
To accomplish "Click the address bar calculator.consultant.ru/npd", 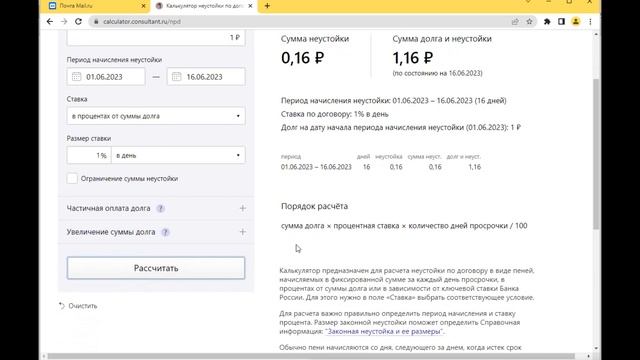I will click(x=142, y=22).
